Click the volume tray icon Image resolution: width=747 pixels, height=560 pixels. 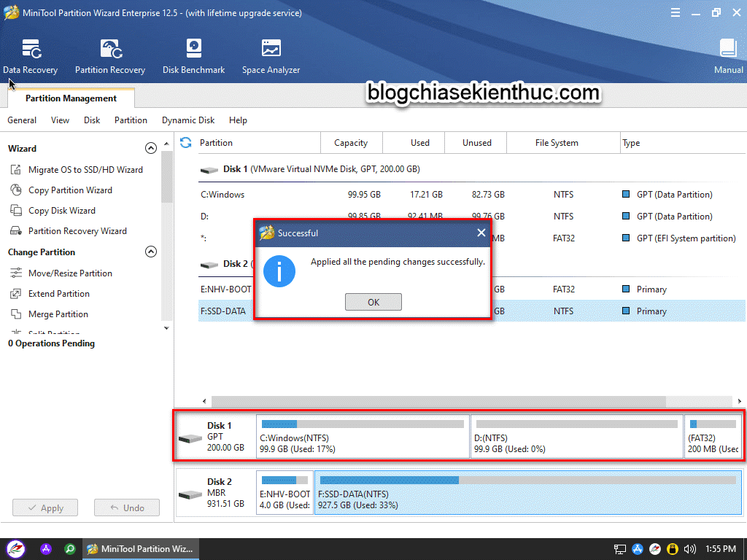click(x=689, y=550)
